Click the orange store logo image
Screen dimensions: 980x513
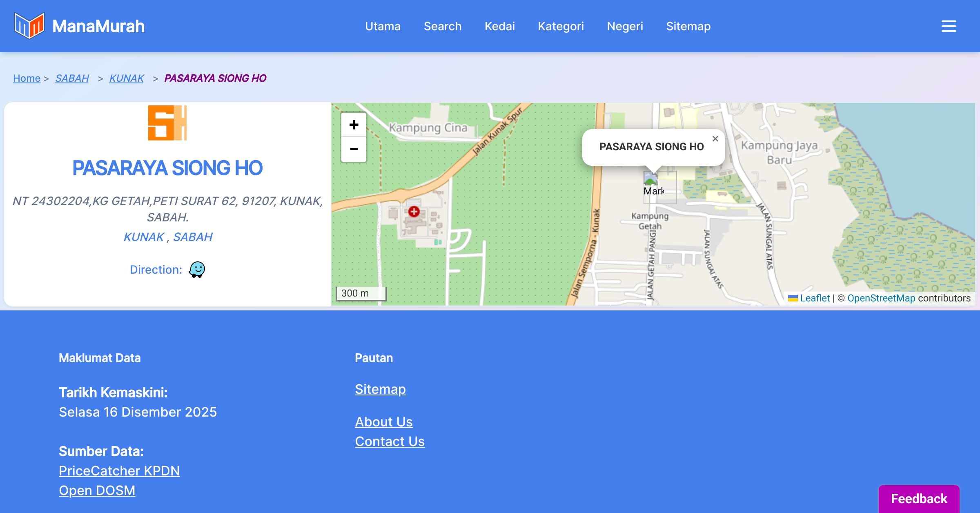click(167, 123)
